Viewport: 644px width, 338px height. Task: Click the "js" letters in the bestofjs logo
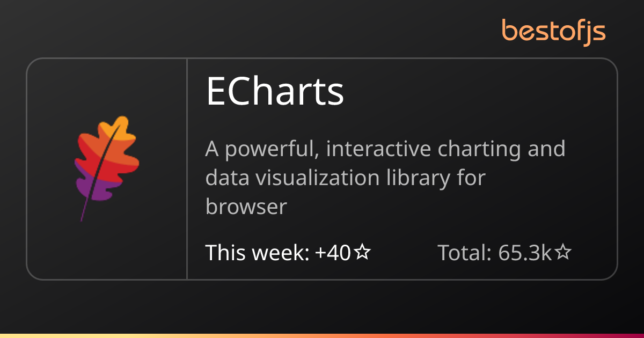point(595,32)
